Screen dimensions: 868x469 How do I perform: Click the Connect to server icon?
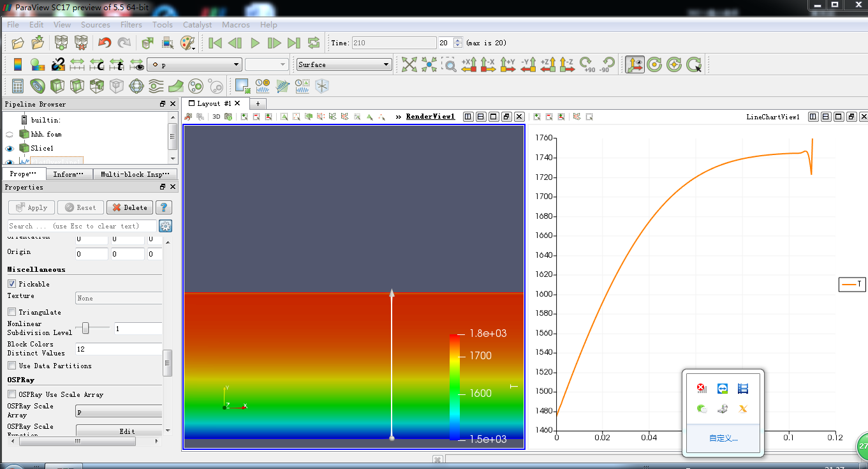coord(61,43)
